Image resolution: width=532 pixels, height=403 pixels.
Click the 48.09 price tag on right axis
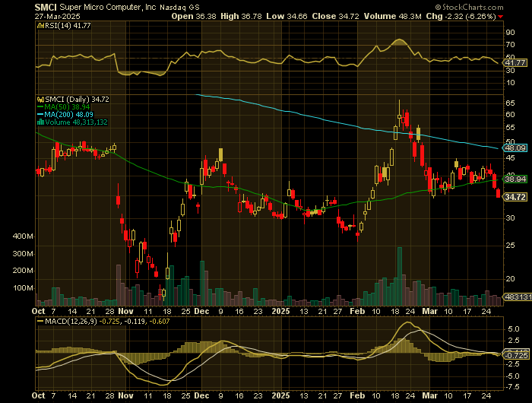tap(515, 148)
